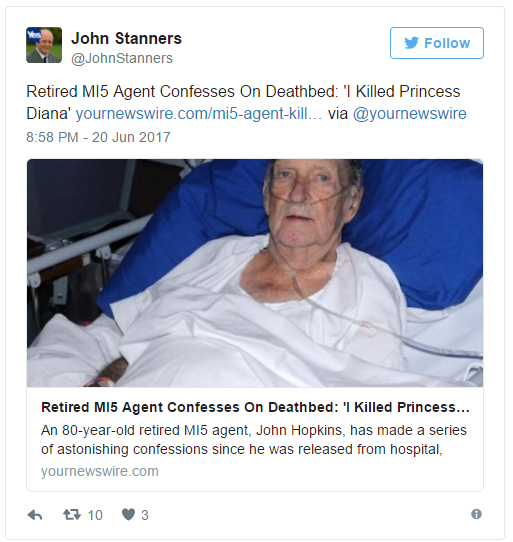Open the hospital bed photo preview

click(x=255, y=273)
